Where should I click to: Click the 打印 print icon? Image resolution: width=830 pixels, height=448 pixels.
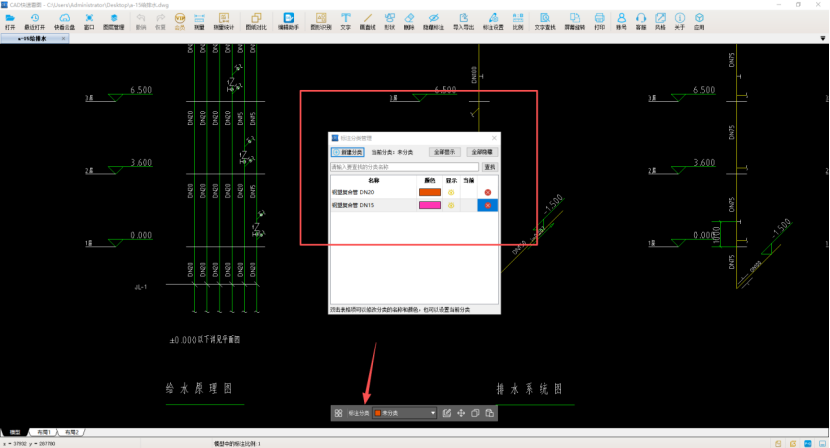pos(600,20)
